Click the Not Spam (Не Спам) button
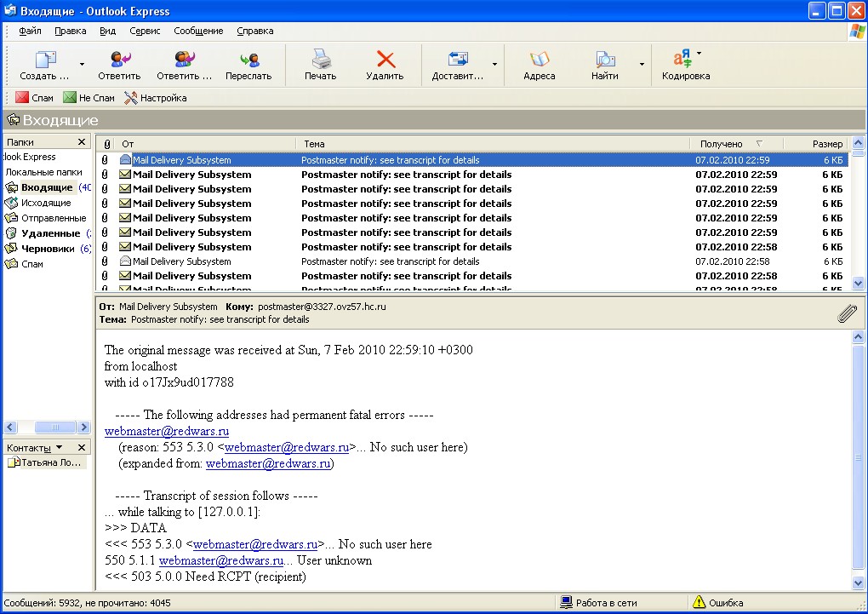This screenshot has width=868, height=614. point(89,98)
